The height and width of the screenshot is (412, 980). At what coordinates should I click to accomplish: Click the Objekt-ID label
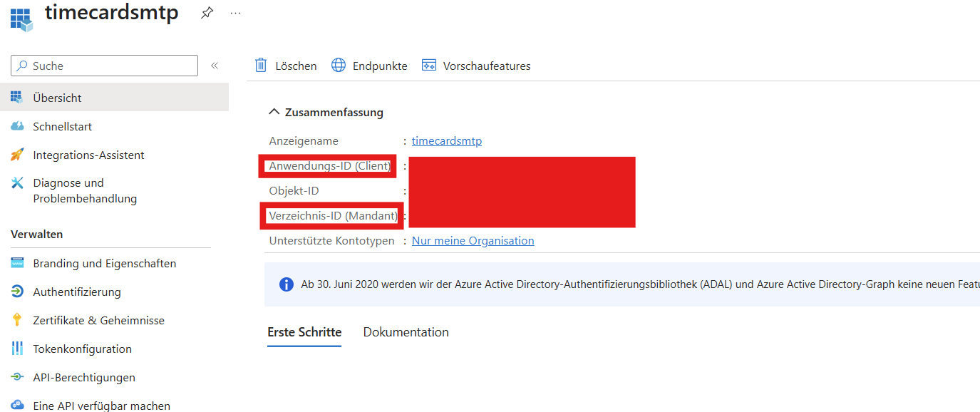pos(294,191)
